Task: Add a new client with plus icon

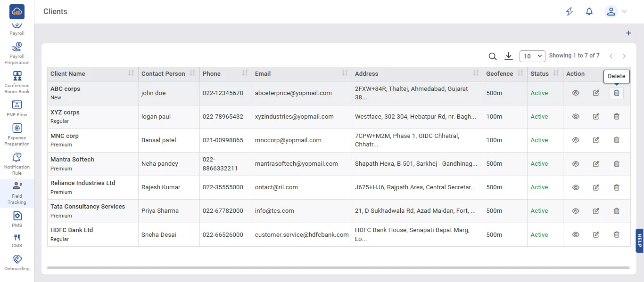Action: (628, 33)
